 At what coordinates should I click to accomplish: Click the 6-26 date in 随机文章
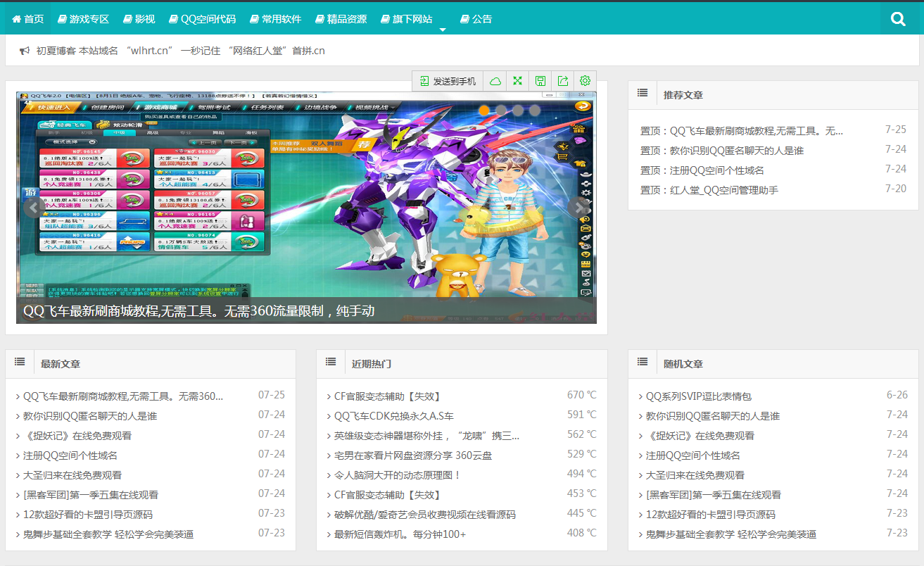(x=897, y=395)
